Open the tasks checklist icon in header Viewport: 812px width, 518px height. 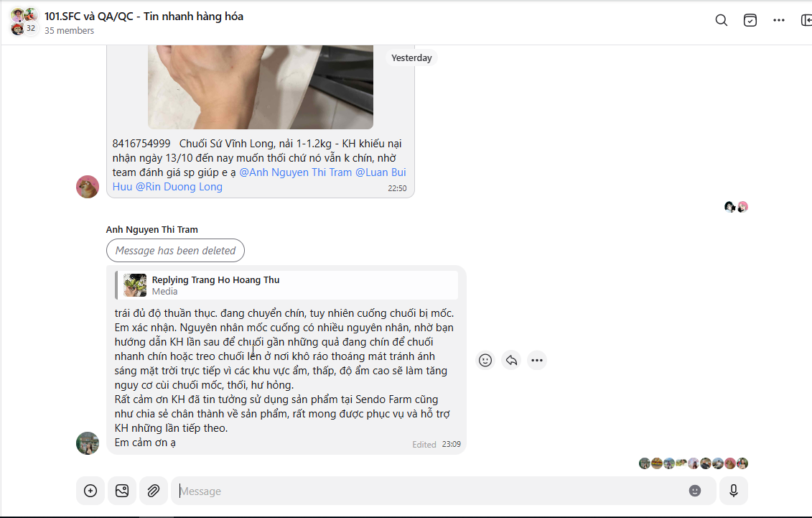[x=750, y=20]
